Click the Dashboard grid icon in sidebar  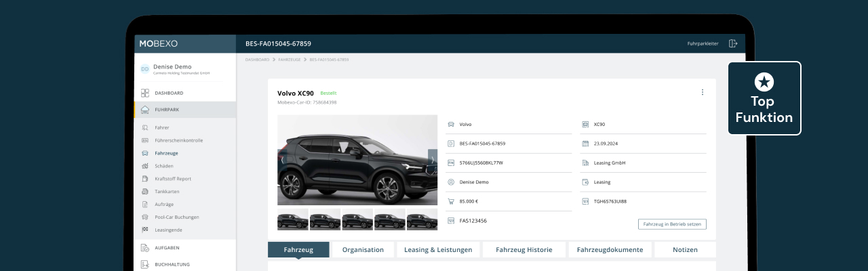pyautogui.click(x=145, y=93)
